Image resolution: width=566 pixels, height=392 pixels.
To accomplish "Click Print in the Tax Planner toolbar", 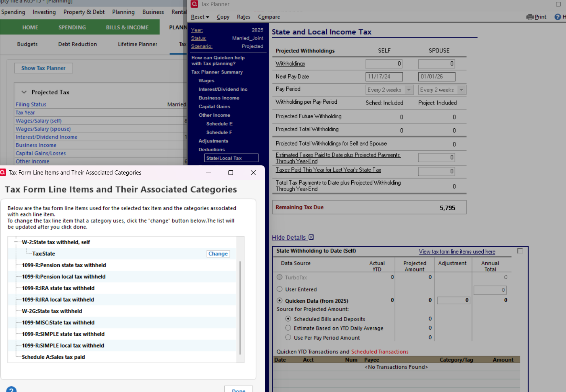I will click(x=540, y=17).
